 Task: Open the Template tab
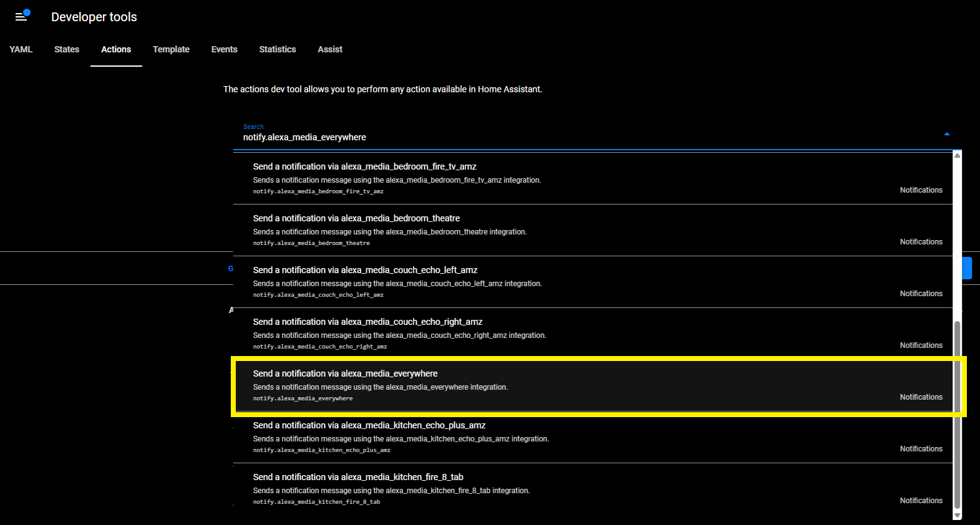[x=171, y=49]
